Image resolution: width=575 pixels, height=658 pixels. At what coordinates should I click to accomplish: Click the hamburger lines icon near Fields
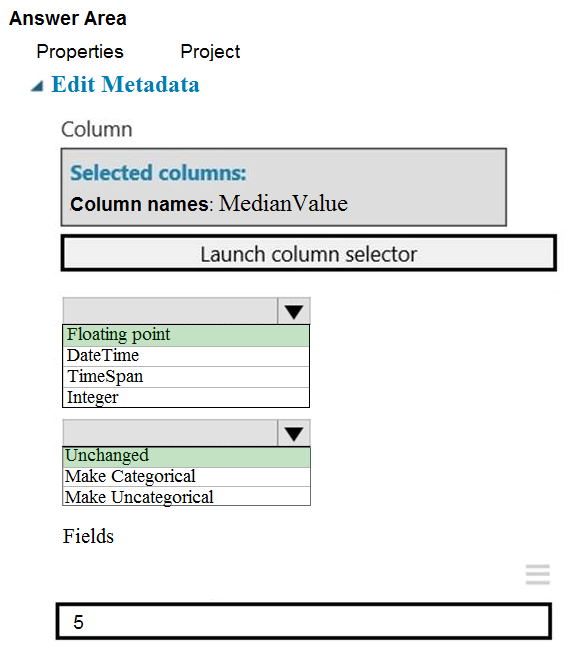[x=538, y=574]
